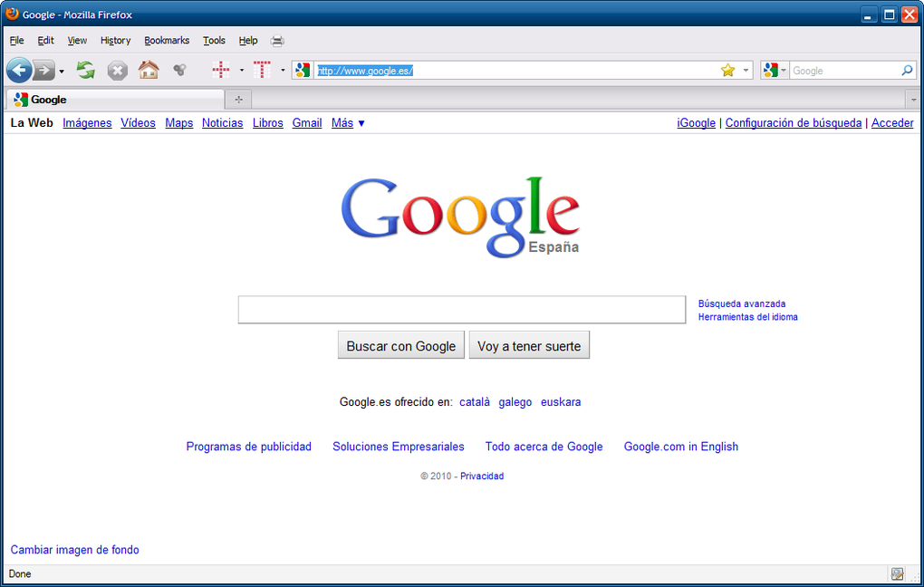Click the Buscar con Google button
924x587 pixels.
pyautogui.click(x=400, y=345)
